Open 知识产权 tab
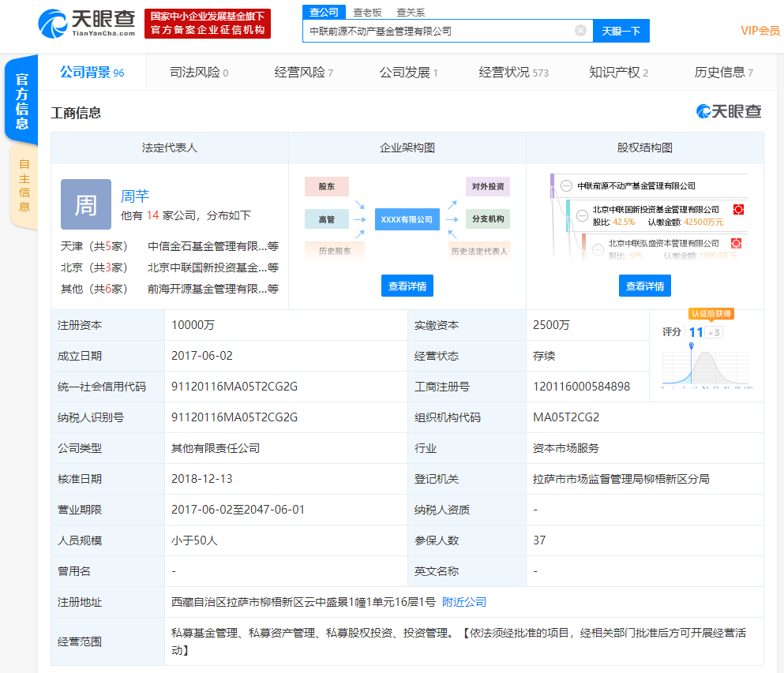784x673 pixels. click(618, 73)
